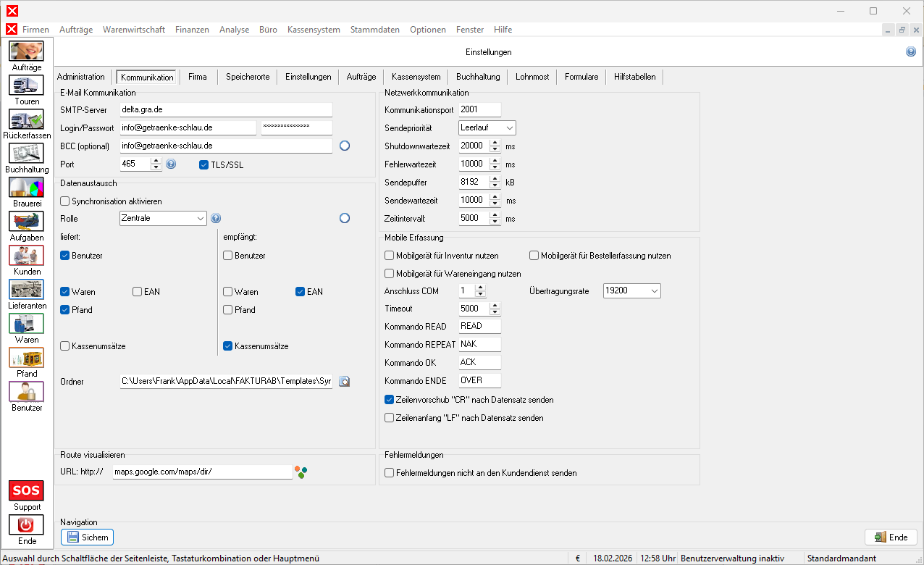Click the SMTP-Server input field

click(225, 110)
